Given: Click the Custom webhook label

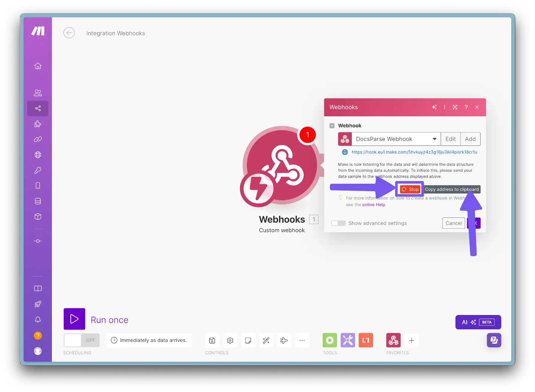Looking at the screenshot, I should pyautogui.click(x=282, y=230).
